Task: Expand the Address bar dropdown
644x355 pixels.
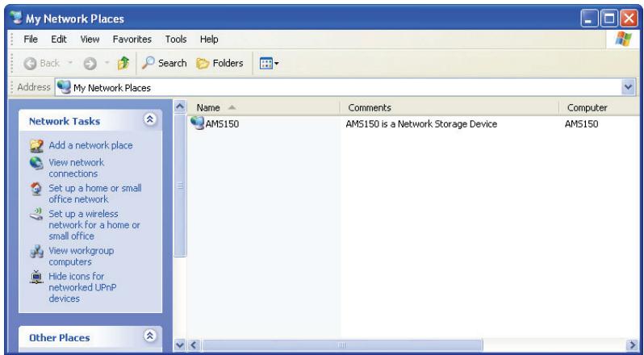Action: tap(629, 87)
